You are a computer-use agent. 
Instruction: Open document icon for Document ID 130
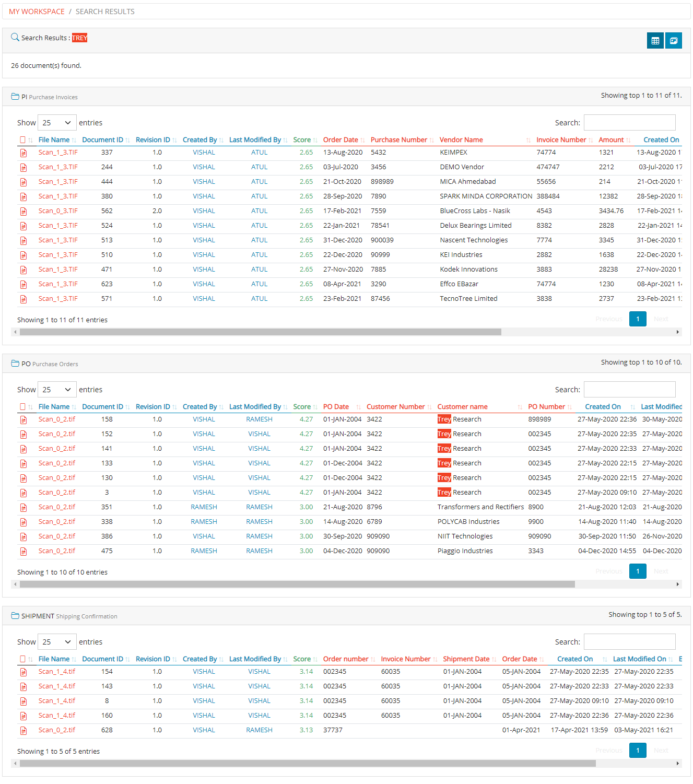[24, 478]
